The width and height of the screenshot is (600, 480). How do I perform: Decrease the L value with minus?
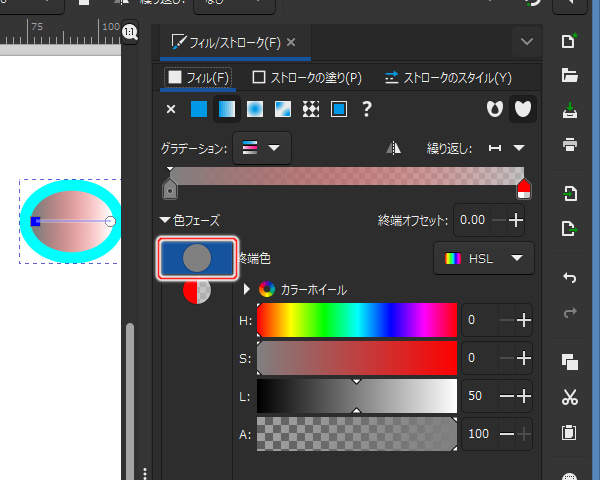[x=507, y=396]
